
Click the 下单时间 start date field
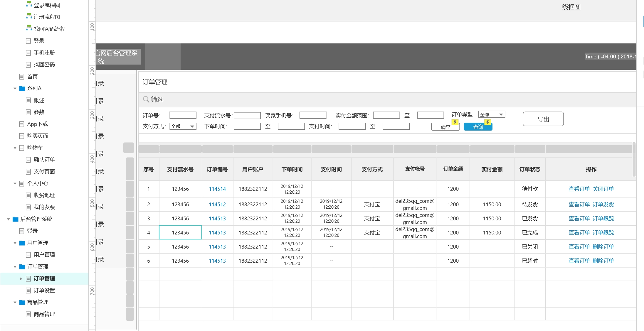click(247, 126)
